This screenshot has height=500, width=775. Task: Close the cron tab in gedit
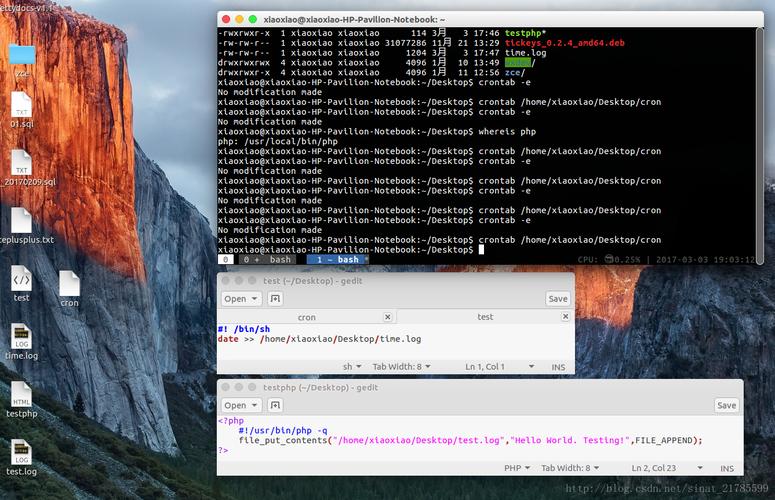[x=388, y=317]
